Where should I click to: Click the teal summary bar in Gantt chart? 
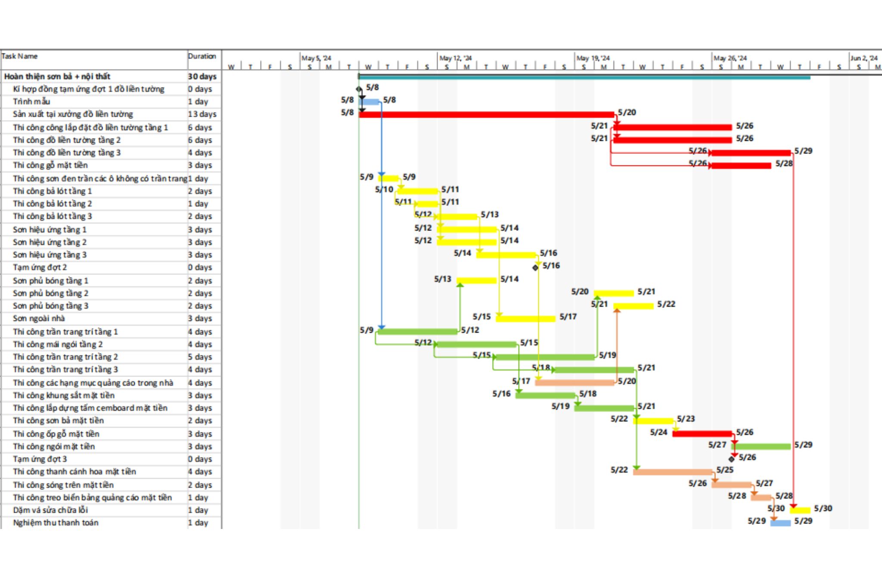pyautogui.click(x=584, y=78)
